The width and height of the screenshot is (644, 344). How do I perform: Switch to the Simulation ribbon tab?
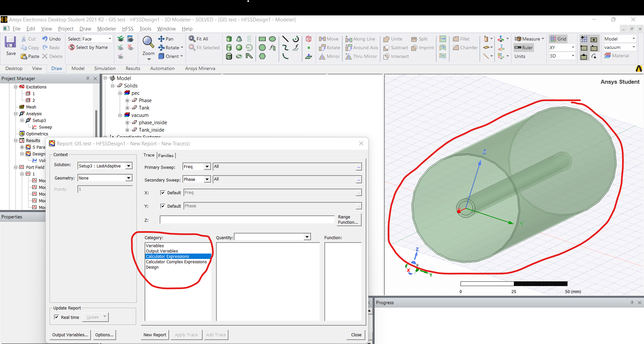[105, 68]
